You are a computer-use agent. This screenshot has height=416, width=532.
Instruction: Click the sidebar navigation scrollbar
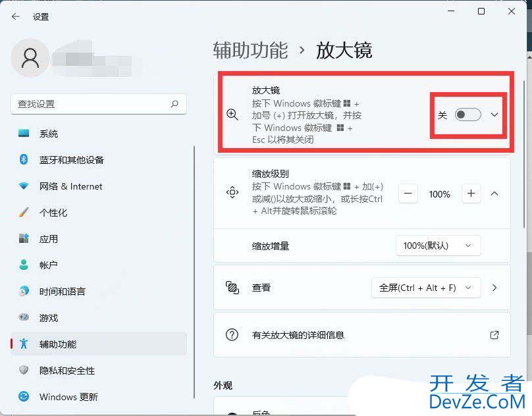click(x=194, y=272)
